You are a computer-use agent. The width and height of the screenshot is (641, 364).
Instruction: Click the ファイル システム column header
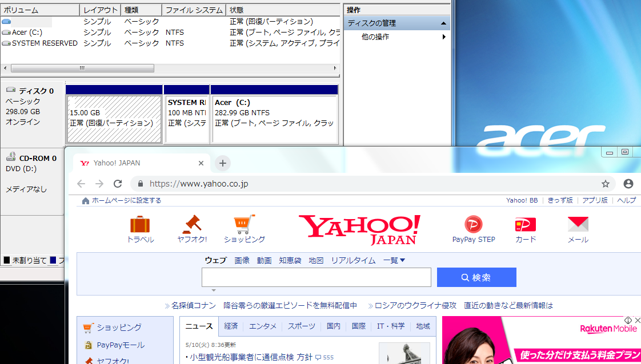[x=194, y=10]
